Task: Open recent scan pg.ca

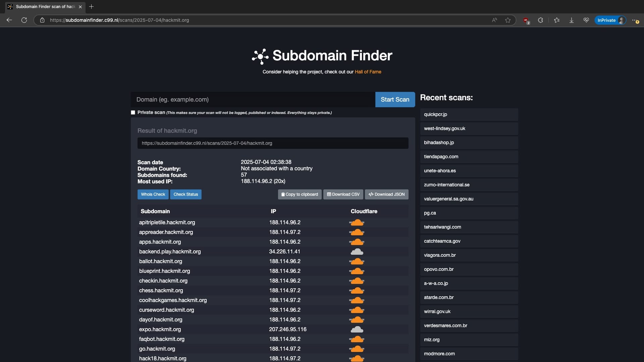Action: pyautogui.click(x=469, y=213)
